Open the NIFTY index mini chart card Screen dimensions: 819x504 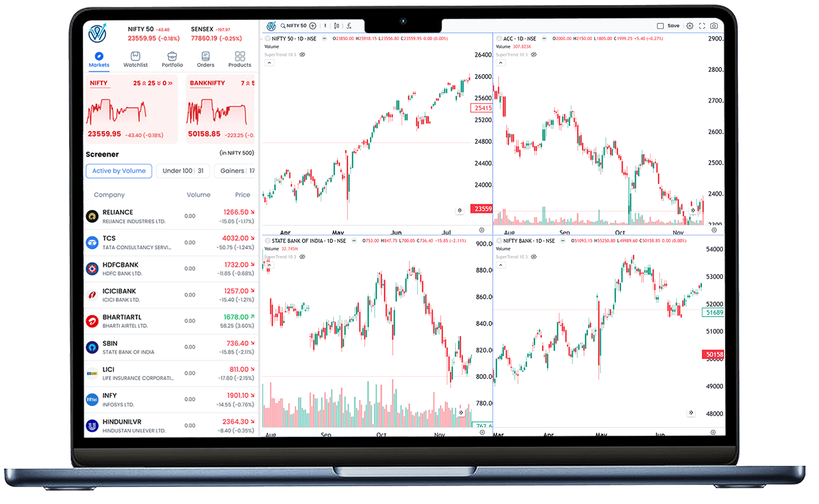(131, 109)
